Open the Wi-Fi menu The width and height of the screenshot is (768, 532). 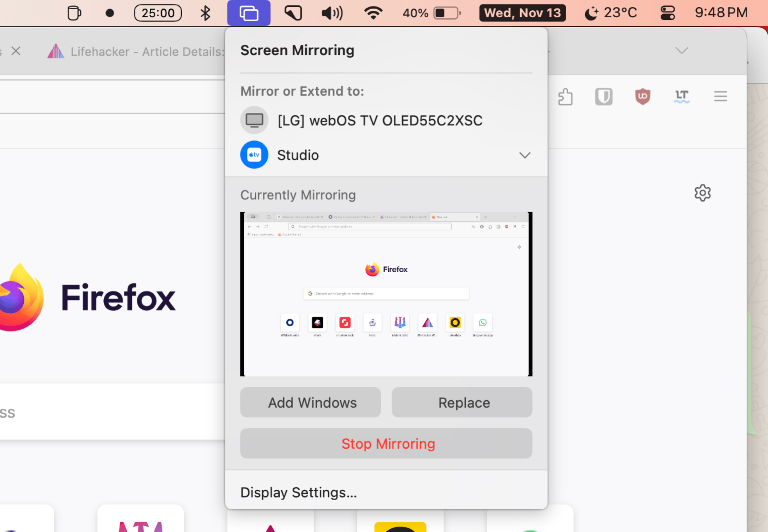(x=373, y=13)
